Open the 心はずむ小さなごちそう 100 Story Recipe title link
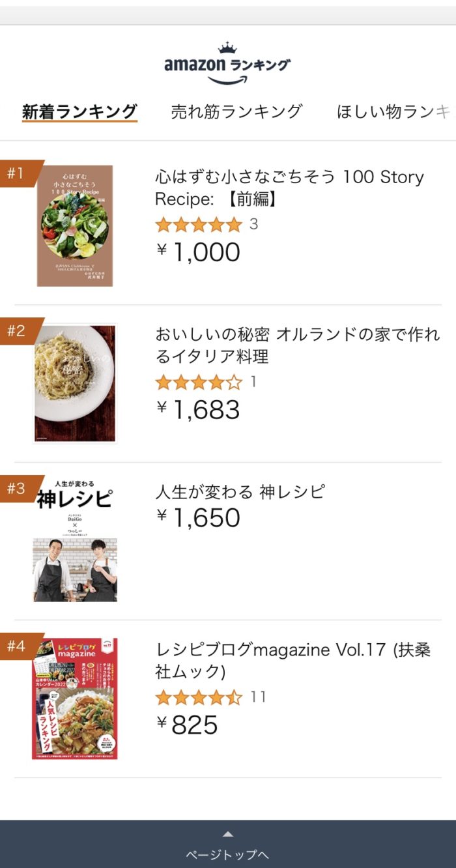Viewport: 456px width, 868px height. (x=289, y=188)
